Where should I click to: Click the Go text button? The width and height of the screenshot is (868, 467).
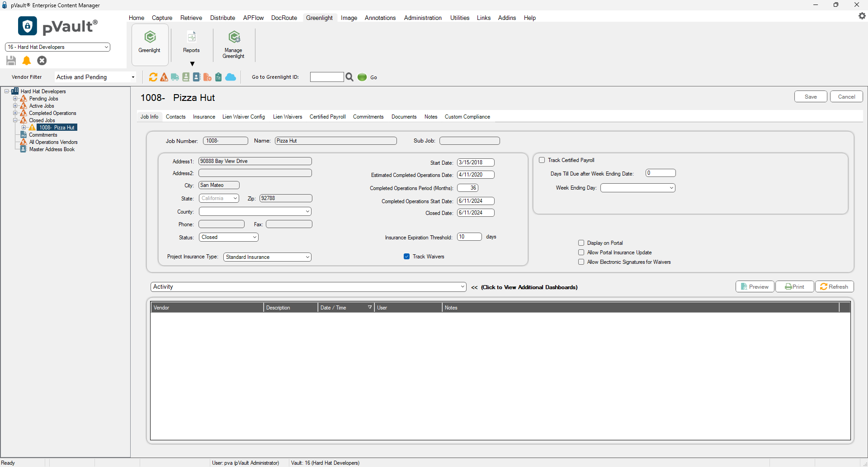tap(374, 77)
